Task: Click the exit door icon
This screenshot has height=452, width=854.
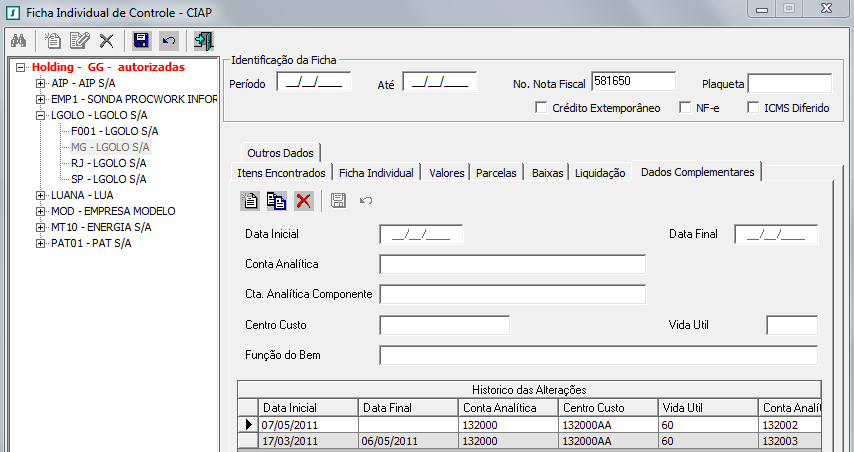Action: click(204, 41)
